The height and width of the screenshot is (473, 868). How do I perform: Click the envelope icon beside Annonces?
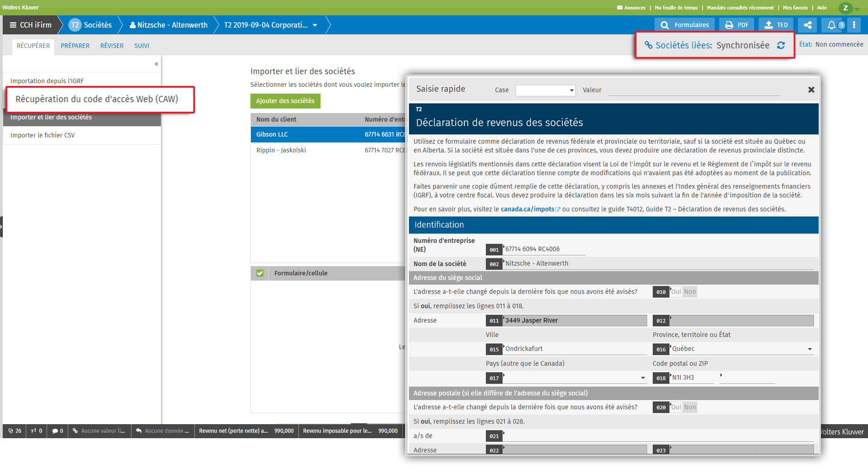tap(619, 8)
